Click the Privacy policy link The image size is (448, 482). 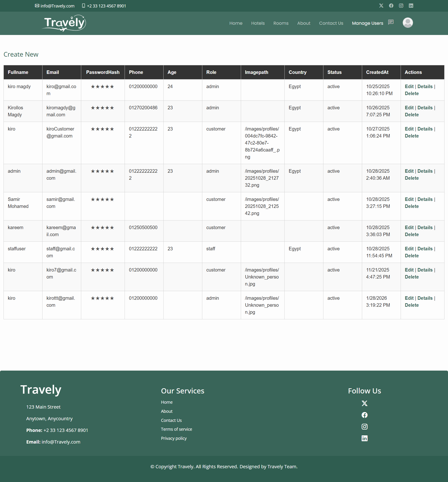point(174,438)
